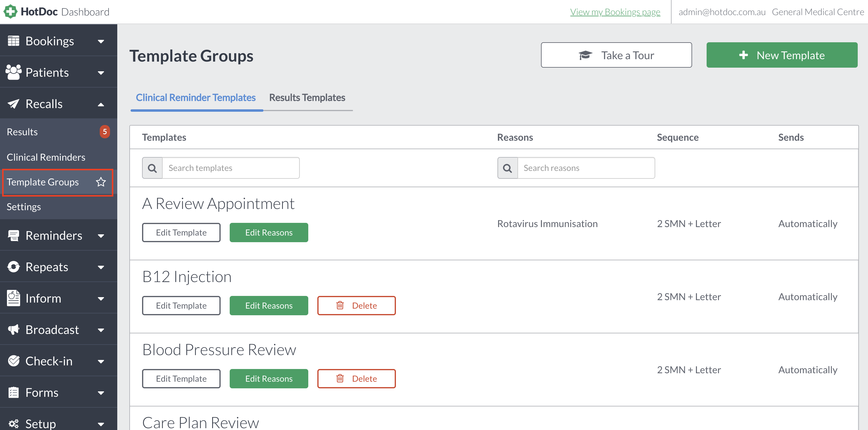This screenshot has height=430, width=868.
Task: Click admin@hotdoc.com.au account text
Action: point(722,12)
